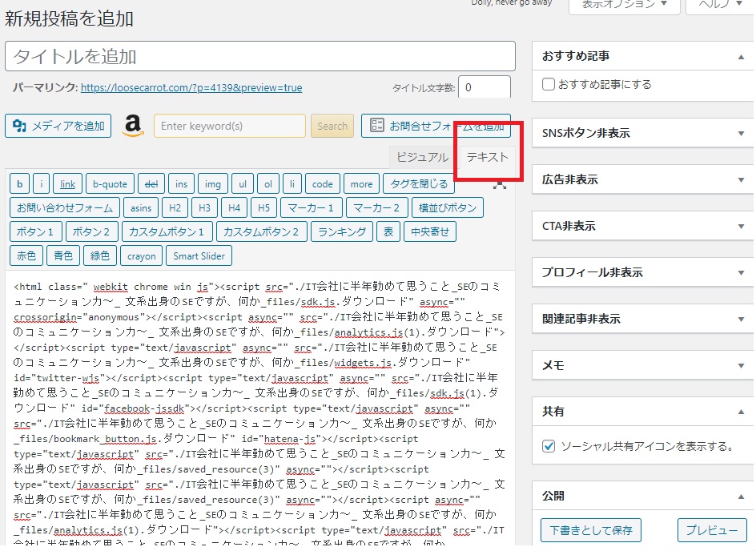Screen dimensions: 756x551
Task: Click the タイトル文字数 count field
Action: tap(484, 87)
